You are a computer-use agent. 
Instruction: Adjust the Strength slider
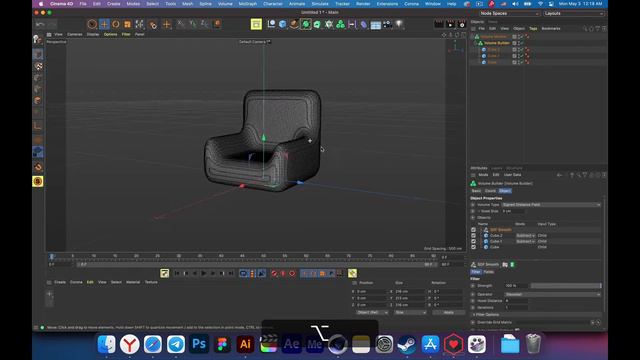point(566,286)
